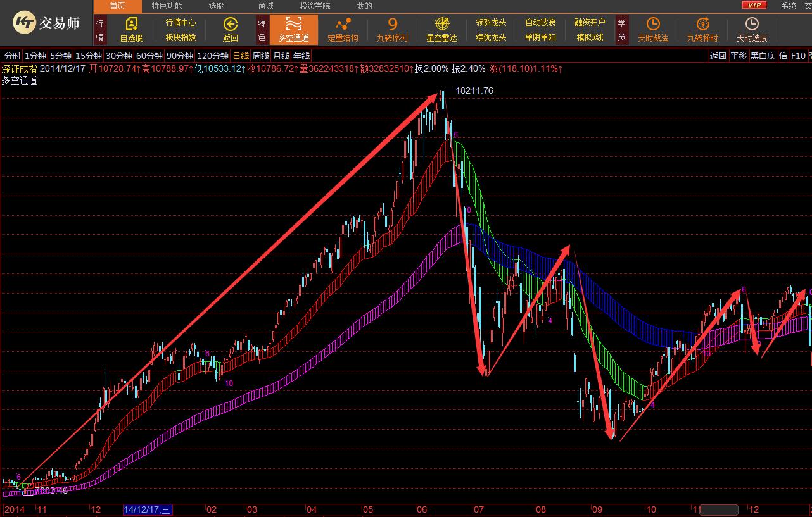
Task: Open 行情中心 market center
Action: (181, 22)
